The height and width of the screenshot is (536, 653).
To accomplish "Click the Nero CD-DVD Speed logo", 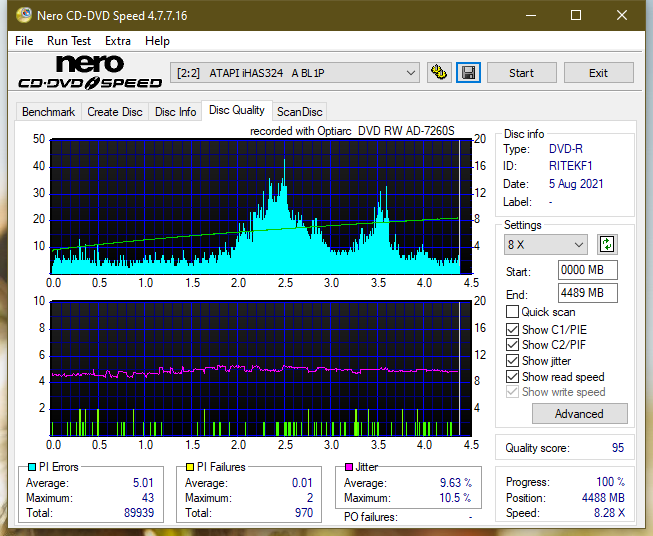I will tap(90, 72).
